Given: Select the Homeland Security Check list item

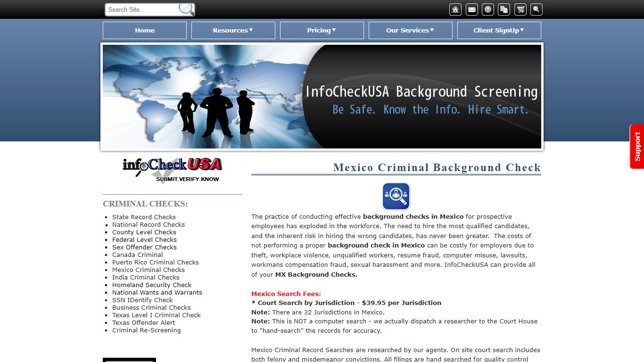Looking at the screenshot, I should [152, 285].
